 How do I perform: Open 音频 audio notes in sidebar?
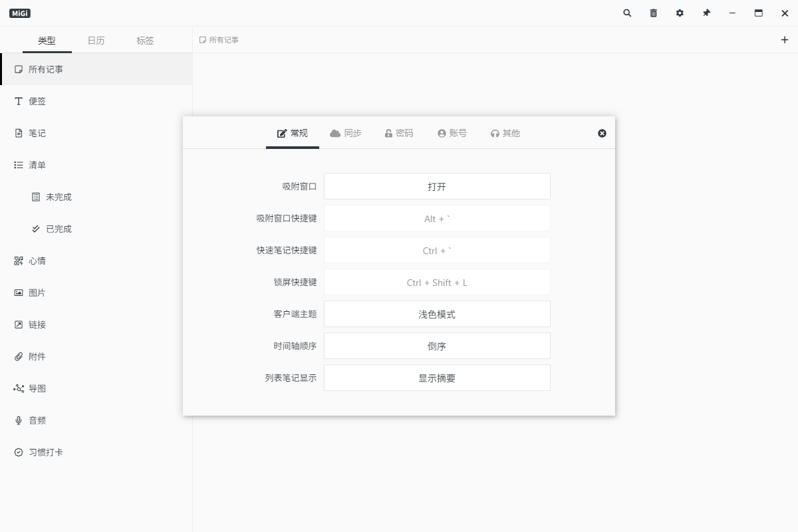pos(37,420)
